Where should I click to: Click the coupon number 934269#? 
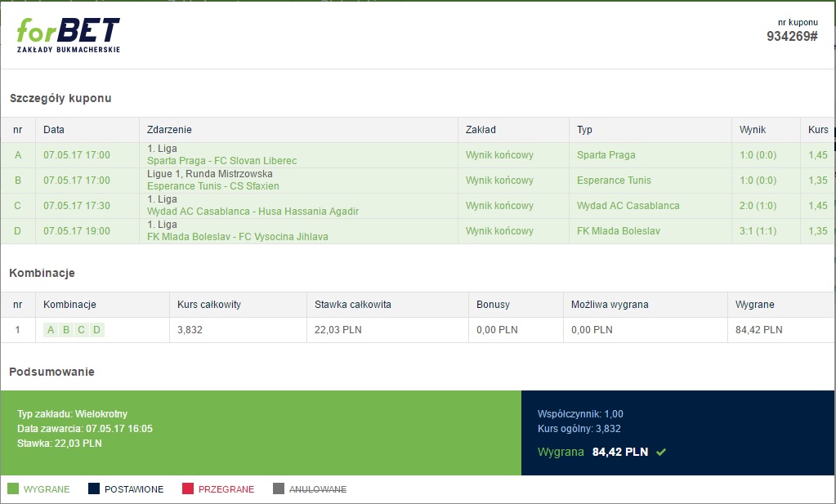[x=792, y=36]
